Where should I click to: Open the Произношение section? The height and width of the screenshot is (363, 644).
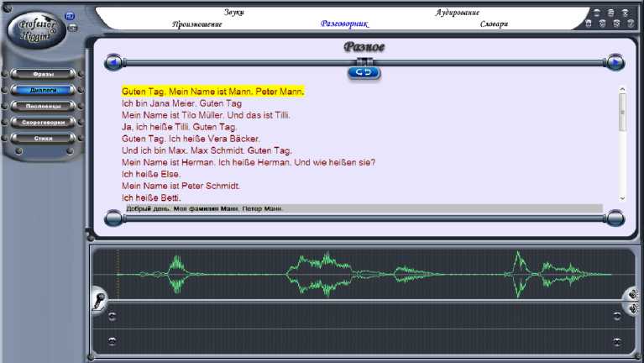197,24
